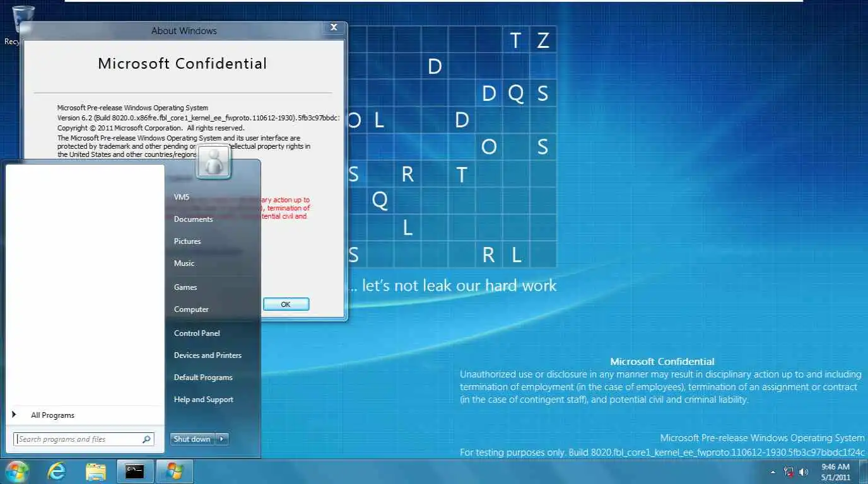Screen dimensions: 868x484
Task: Click the user account picture in Start menu
Action: tap(214, 162)
